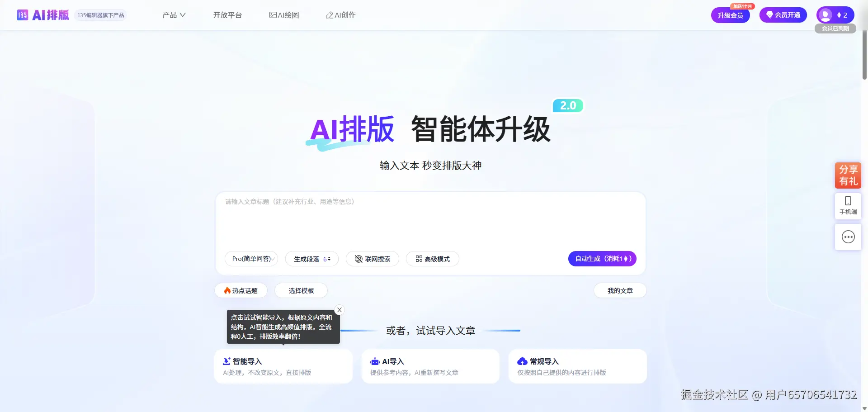Switch to the 开放平台 menu item
Viewport: 868px width, 412px height.
click(x=227, y=14)
